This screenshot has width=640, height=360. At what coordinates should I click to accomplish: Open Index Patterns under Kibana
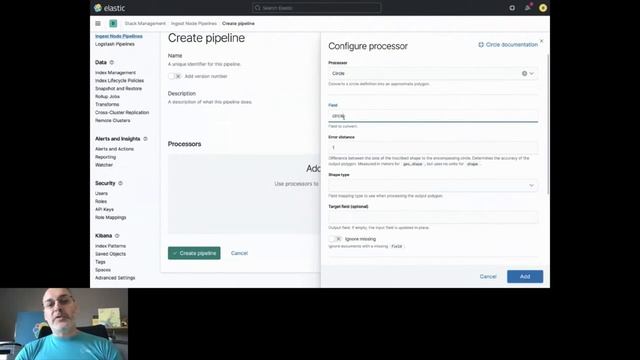(110, 246)
